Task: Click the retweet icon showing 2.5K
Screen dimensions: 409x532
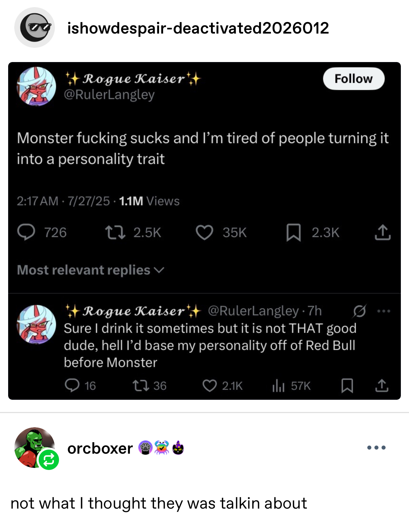Action: (115, 233)
